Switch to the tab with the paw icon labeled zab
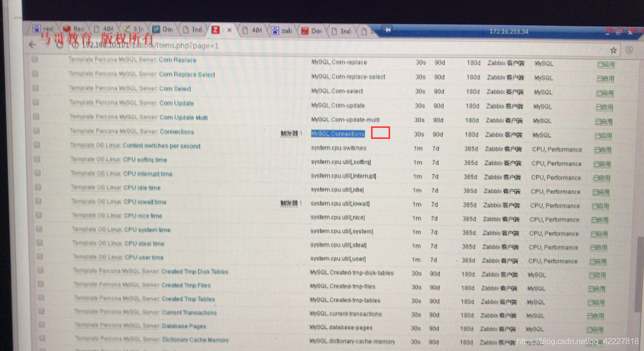Screen dimensions: 644x351 282,31
